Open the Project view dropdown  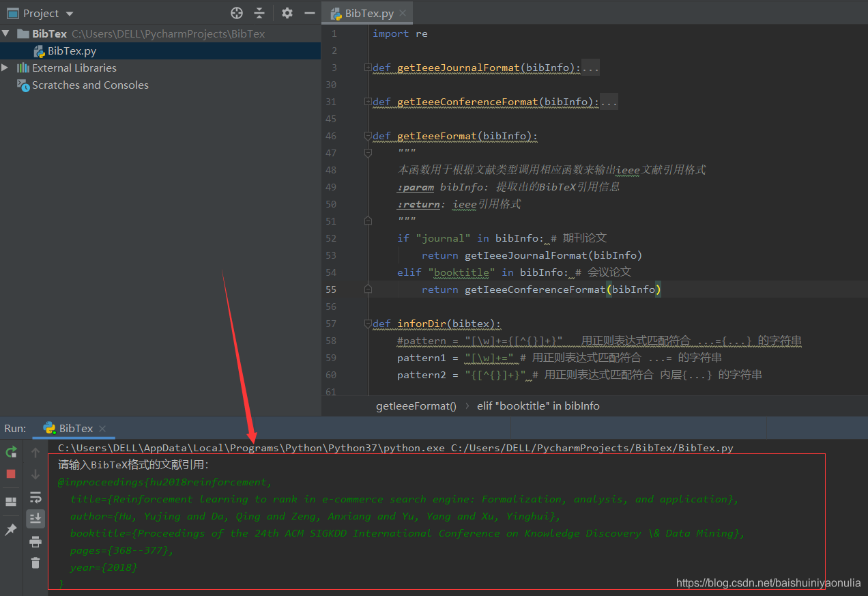(x=70, y=14)
